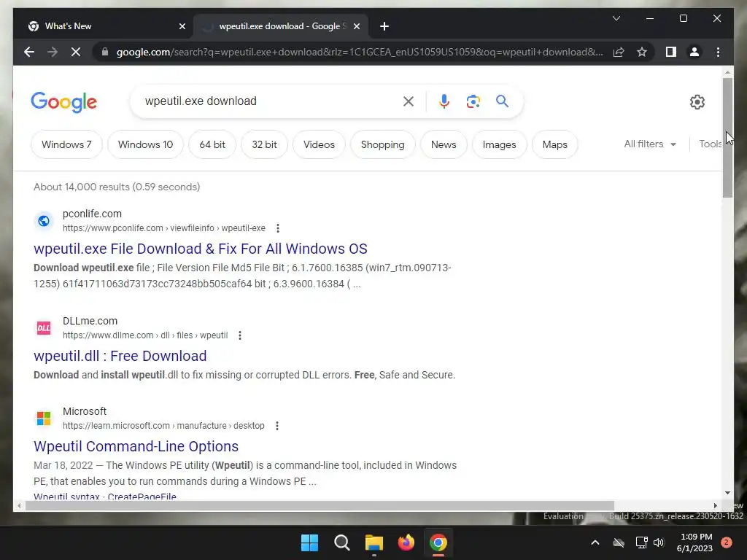Image resolution: width=747 pixels, height=560 pixels.
Task: Open a new tab with the plus button
Action: 384,26
